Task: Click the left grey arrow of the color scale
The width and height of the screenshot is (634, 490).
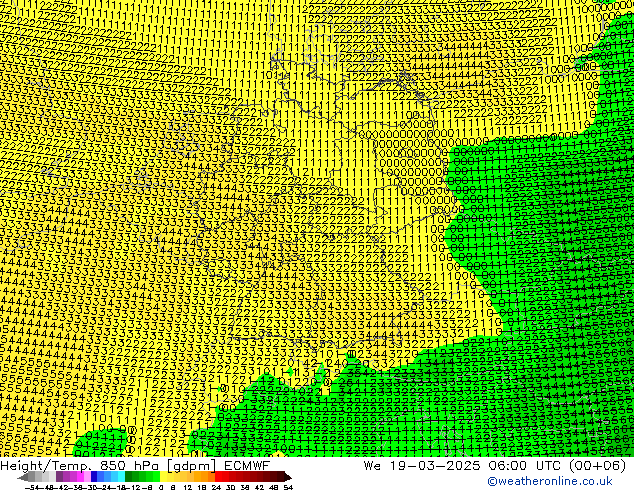Action: 23,477
